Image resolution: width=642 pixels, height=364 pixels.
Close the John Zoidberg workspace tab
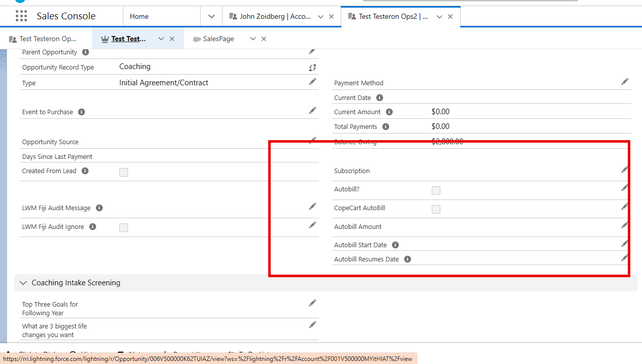point(332,16)
